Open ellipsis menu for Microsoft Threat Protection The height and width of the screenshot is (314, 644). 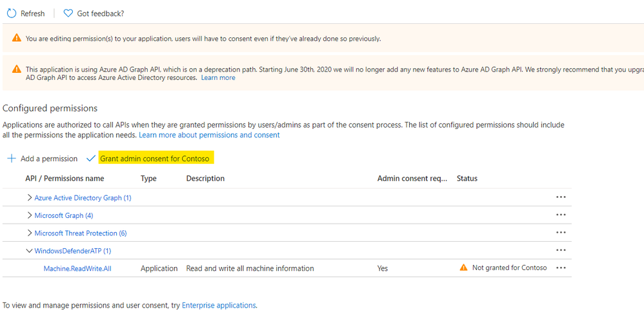point(560,233)
